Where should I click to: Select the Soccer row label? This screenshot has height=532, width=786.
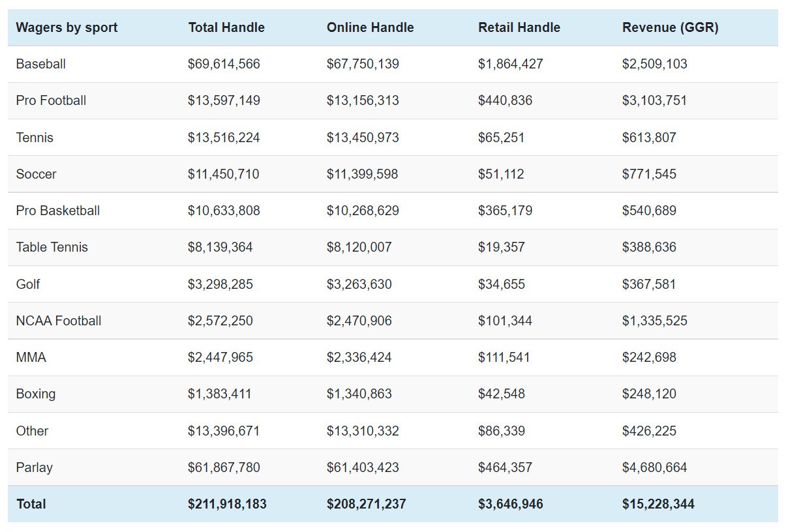[x=37, y=174]
